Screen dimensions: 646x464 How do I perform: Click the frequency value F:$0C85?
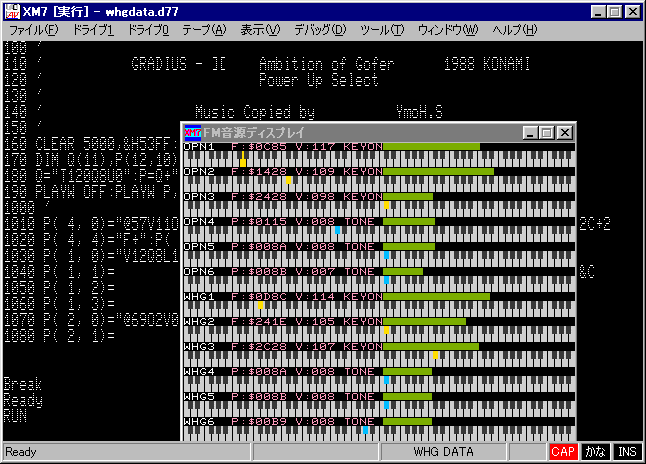[259, 146]
